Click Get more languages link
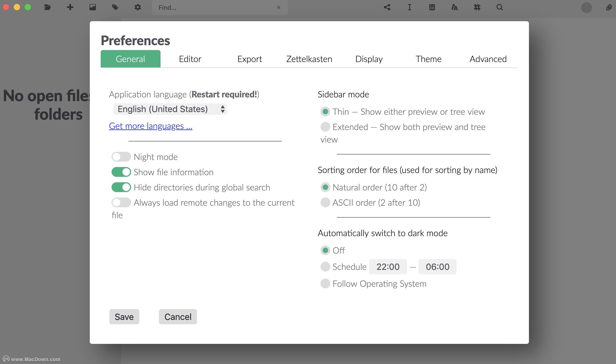The image size is (616, 364). coord(150,125)
